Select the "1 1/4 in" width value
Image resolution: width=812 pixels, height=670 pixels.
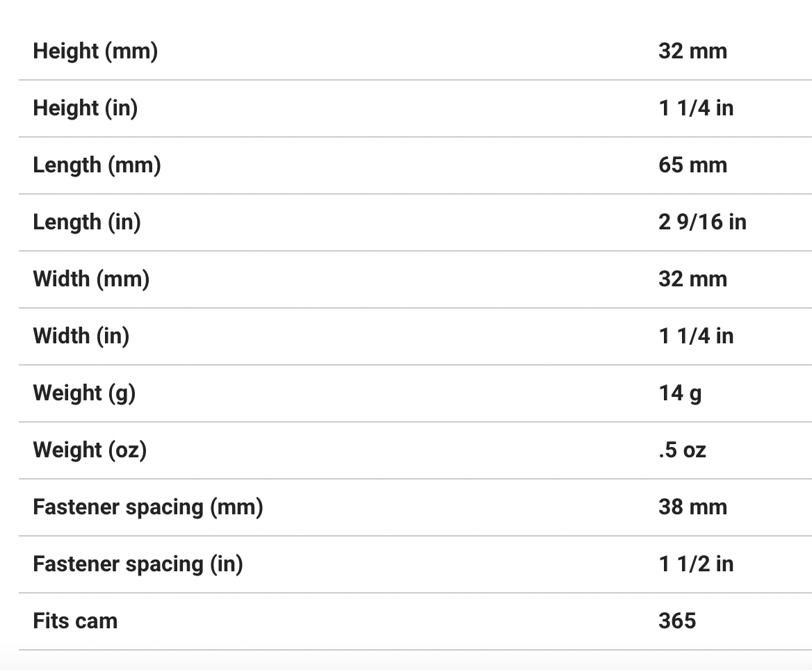point(696,336)
